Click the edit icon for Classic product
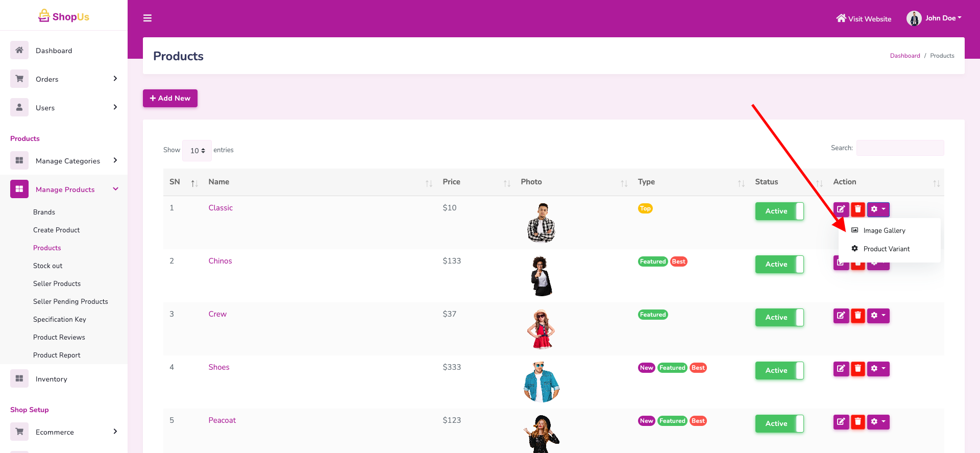 (x=841, y=209)
